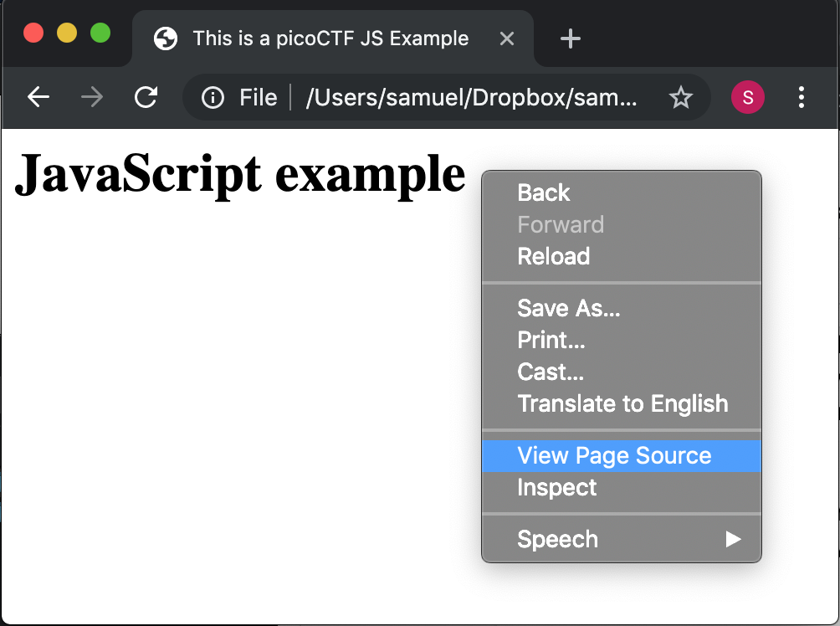Select Print... from the context menu
Image resolution: width=840 pixels, height=626 pixels.
(551, 341)
